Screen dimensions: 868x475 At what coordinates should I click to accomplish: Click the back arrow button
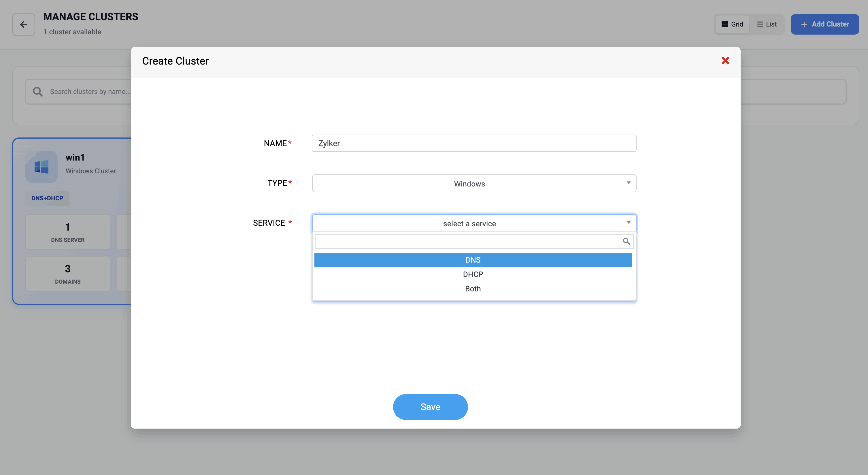(x=24, y=24)
